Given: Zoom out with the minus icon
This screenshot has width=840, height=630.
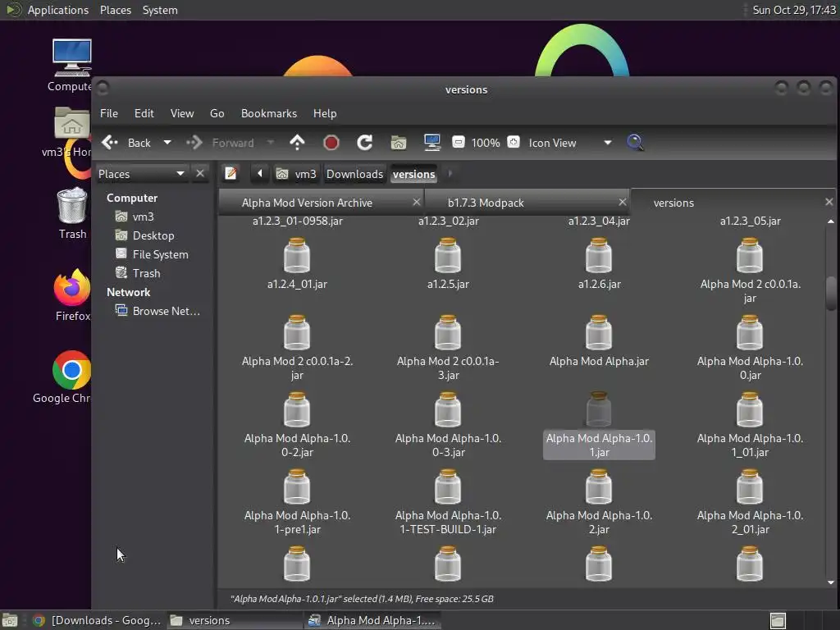Looking at the screenshot, I should tap(458, 143).
